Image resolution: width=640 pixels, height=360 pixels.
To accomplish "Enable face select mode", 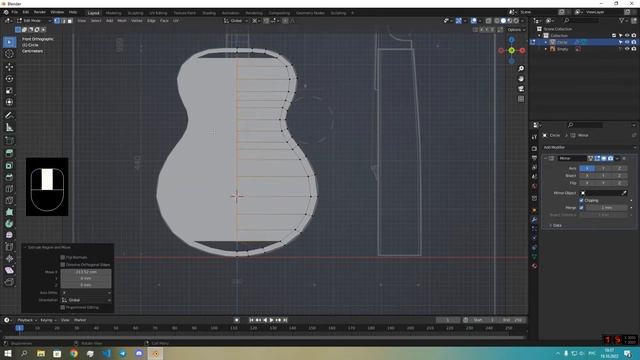I will pos(70,20).
